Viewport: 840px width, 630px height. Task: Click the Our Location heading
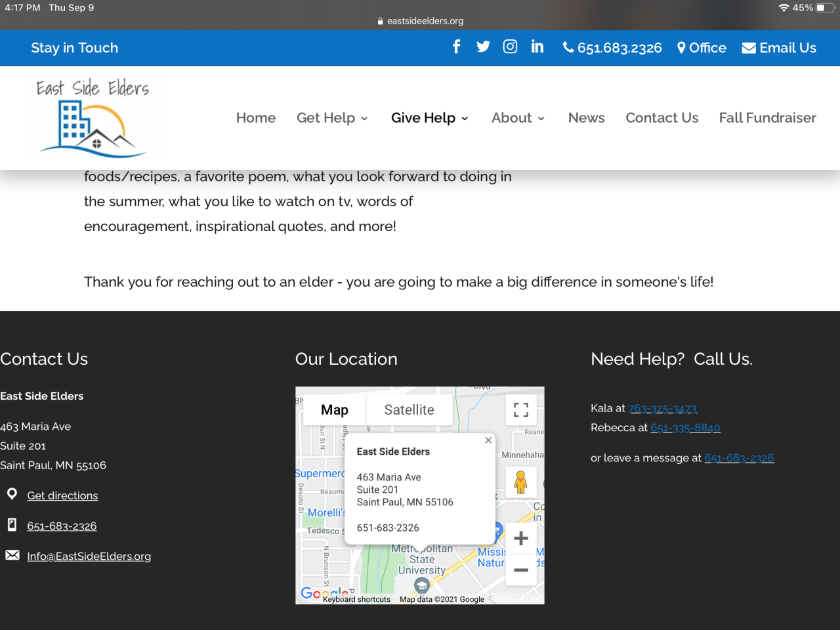tap(346, 359)
